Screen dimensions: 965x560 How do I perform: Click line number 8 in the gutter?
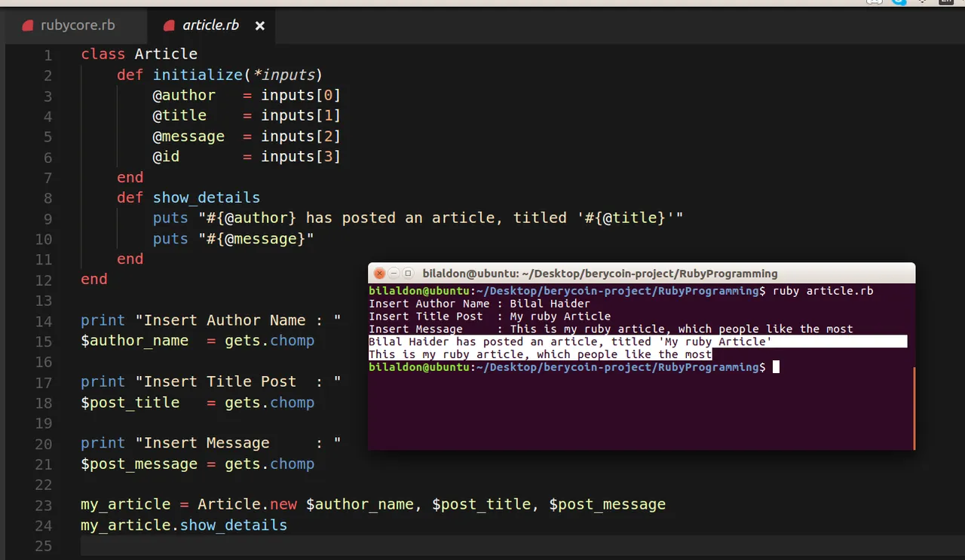click(48, 198)
